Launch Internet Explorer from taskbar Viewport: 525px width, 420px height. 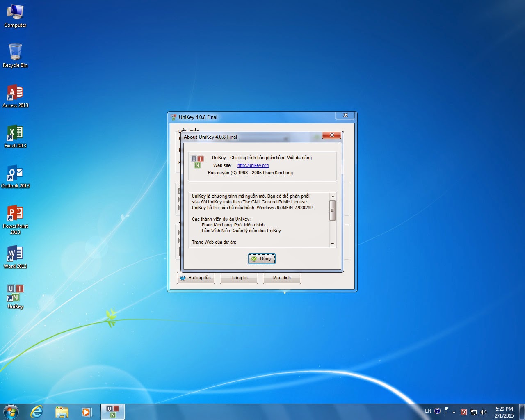point(37,412)
